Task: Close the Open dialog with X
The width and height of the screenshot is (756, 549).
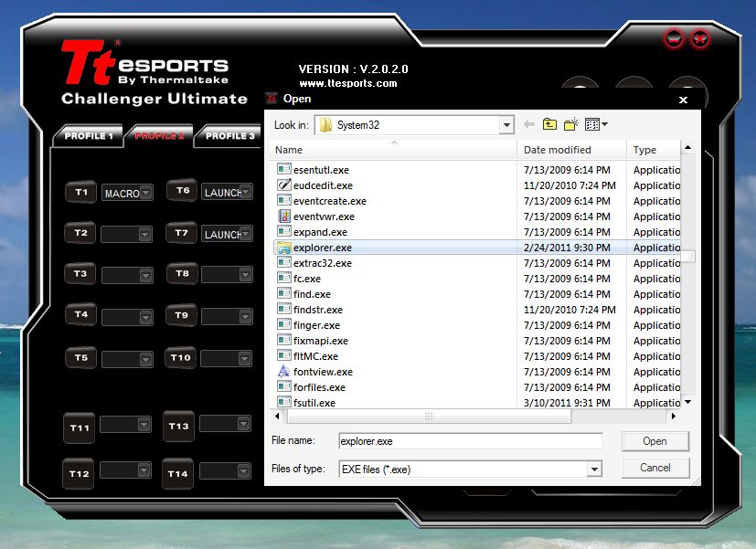Action: tap(683, 100)
